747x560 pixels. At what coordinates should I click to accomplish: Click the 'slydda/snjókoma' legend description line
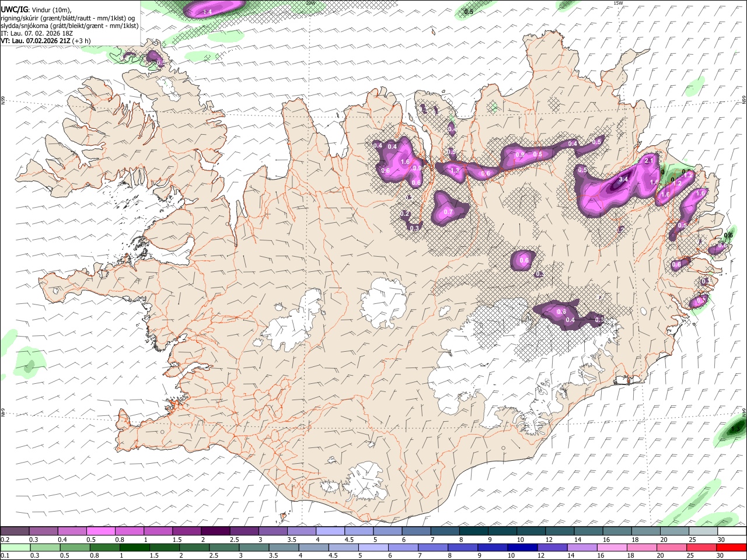(69, 26)
